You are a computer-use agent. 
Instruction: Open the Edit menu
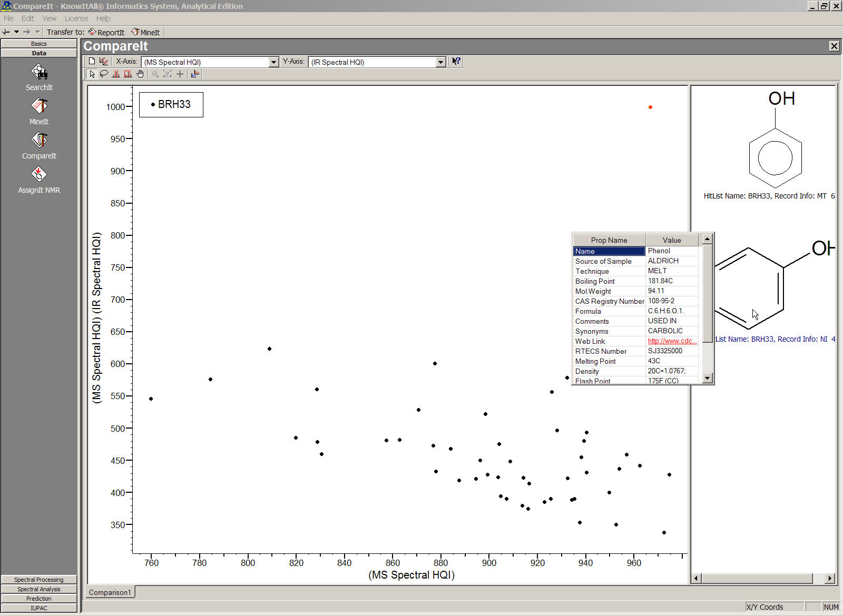(28, 18)
